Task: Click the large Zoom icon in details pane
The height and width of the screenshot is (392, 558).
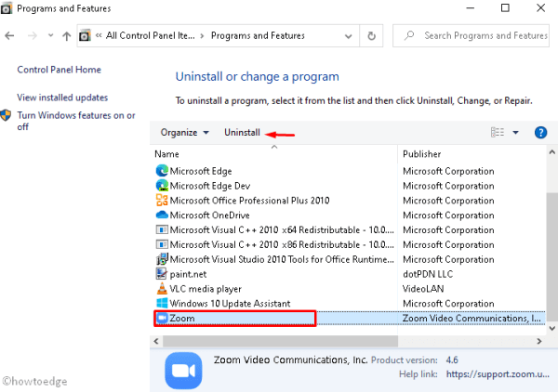Action: tap(183, 371)
